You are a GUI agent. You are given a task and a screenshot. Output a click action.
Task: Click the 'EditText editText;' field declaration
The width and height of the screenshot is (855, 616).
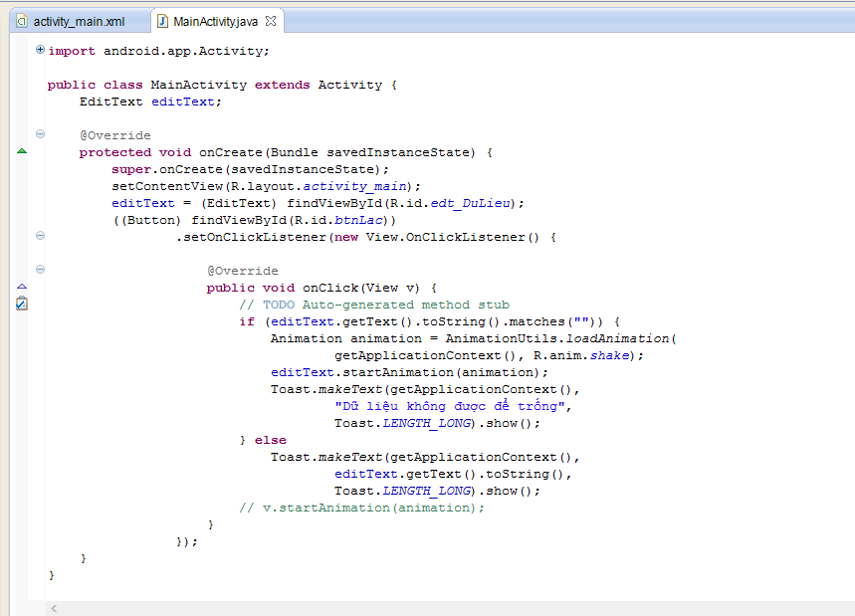[150, 102]
